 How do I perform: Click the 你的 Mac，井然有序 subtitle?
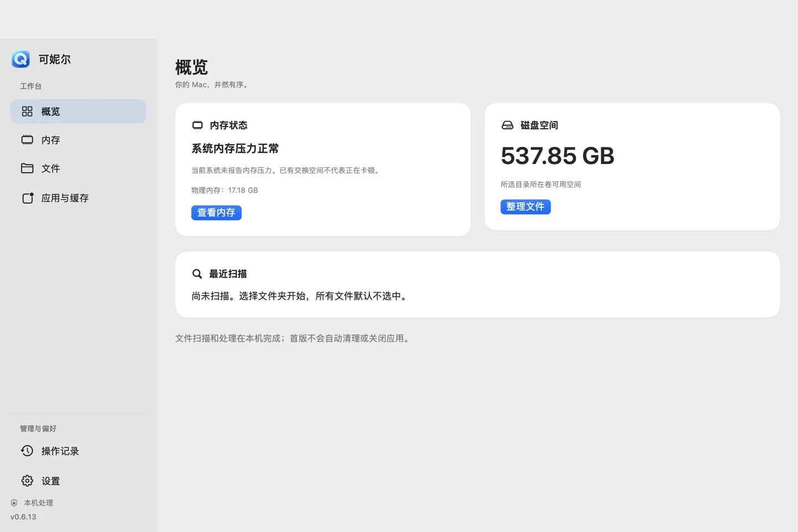click(213, 85)
